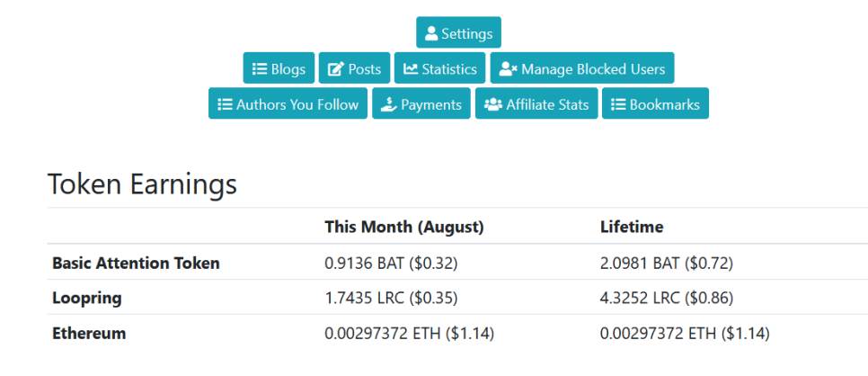Open the Bookmarks list
Image resolution: width=868 pixels, height=376 pixels.
pos(655,103)
